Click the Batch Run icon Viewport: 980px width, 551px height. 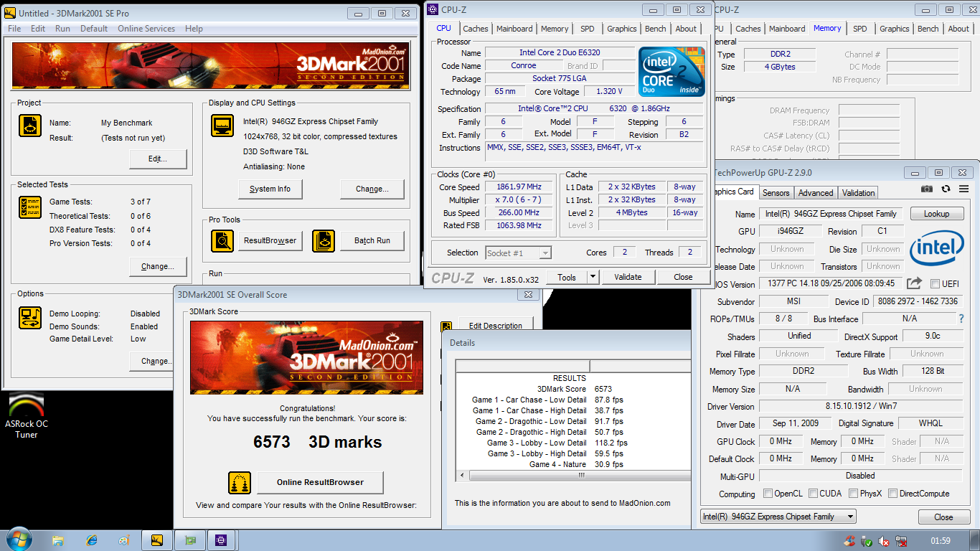point(324,240)
